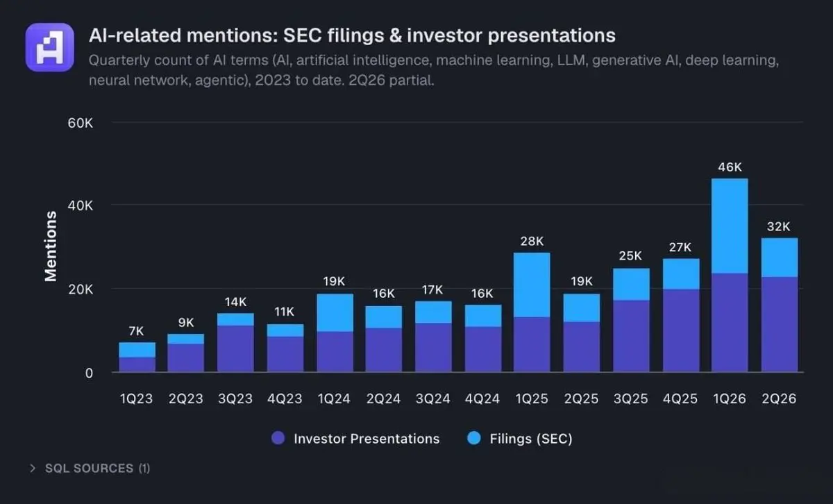Click the 46K data label
Screen dimensions: 833x504
(730, 167)
